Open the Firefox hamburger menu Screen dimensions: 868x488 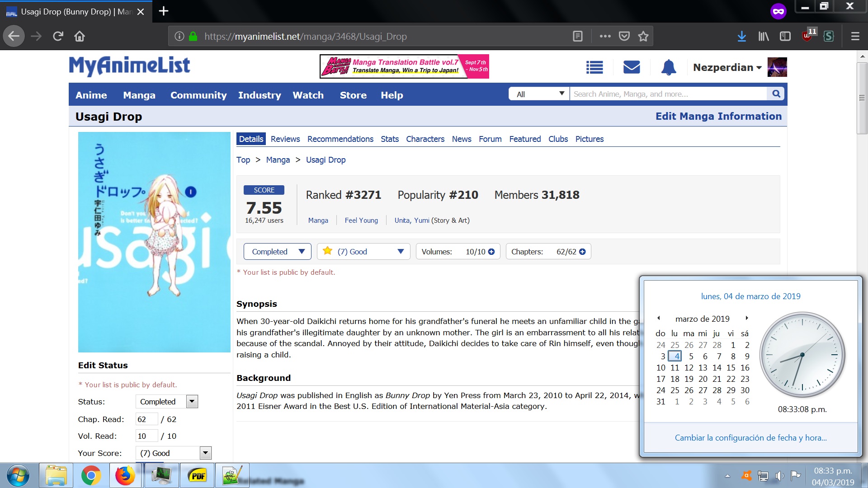pos(855,36)
